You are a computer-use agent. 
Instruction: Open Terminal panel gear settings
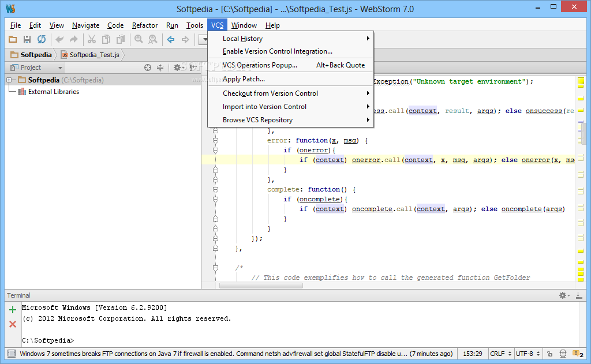click(564, 295)
